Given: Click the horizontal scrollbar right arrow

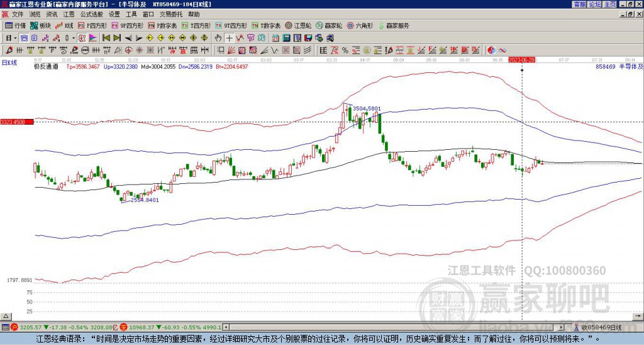Looking at the screenshot, I should click(x=561, y=327).
